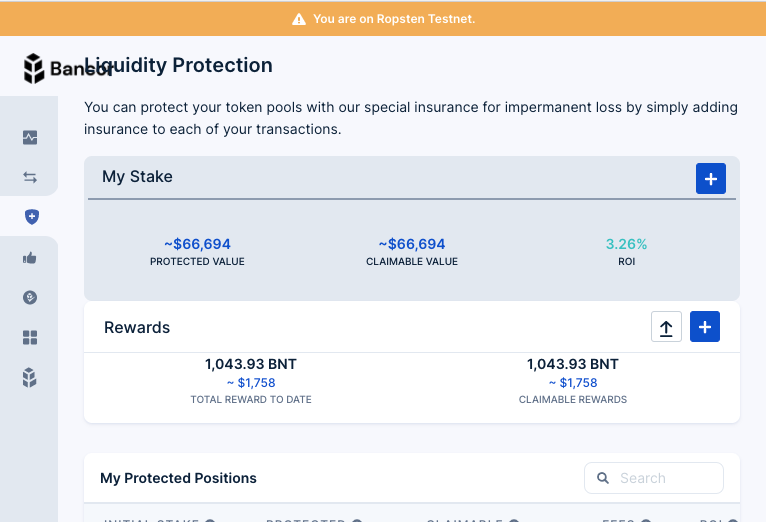Viewport: 766px width, 522px height.
Task: Click the Bancor logo in the header
Action: [x=36, y=68]
